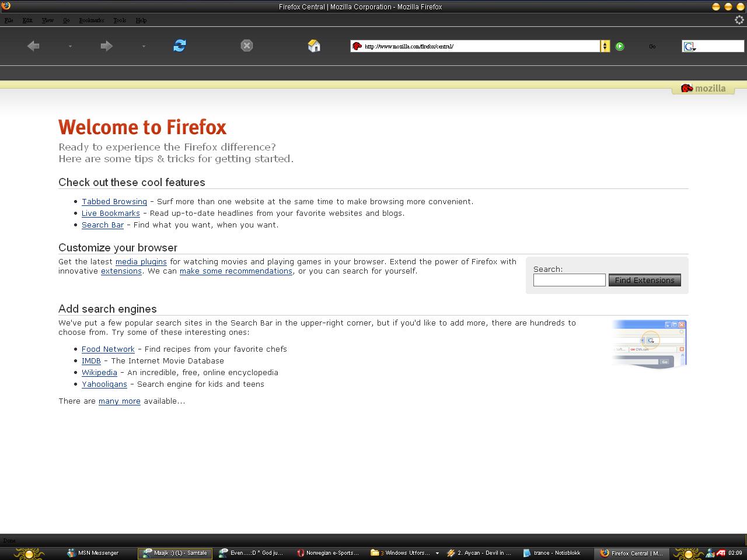Open the Wikipedia link

point(99,372)
